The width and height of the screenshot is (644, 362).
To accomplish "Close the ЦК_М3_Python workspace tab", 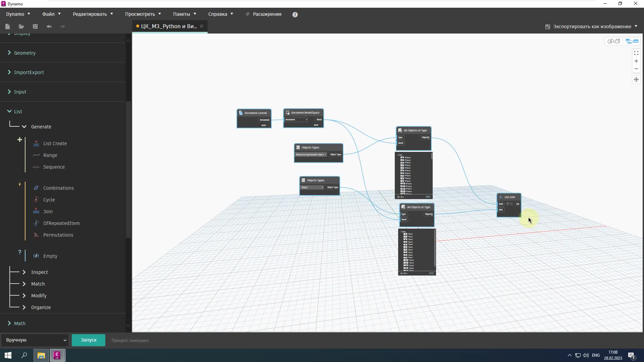I will [202, 26].
